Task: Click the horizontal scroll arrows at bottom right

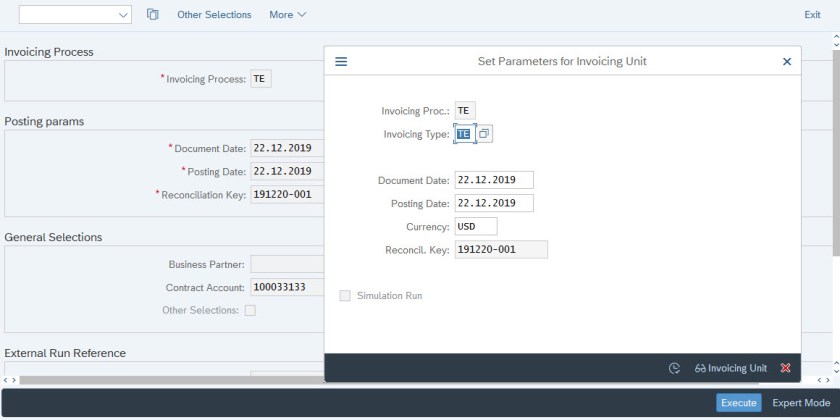Action: (x=823, y=380)
